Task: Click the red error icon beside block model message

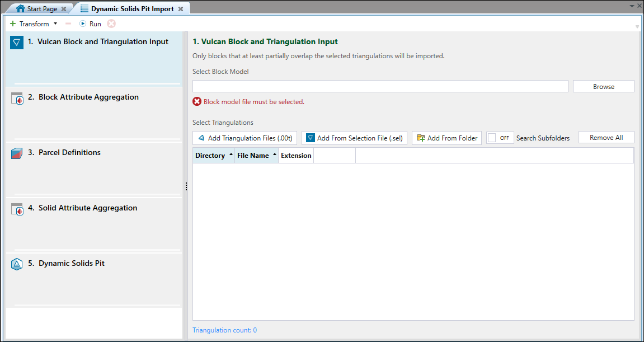Action: pos(197,101)
